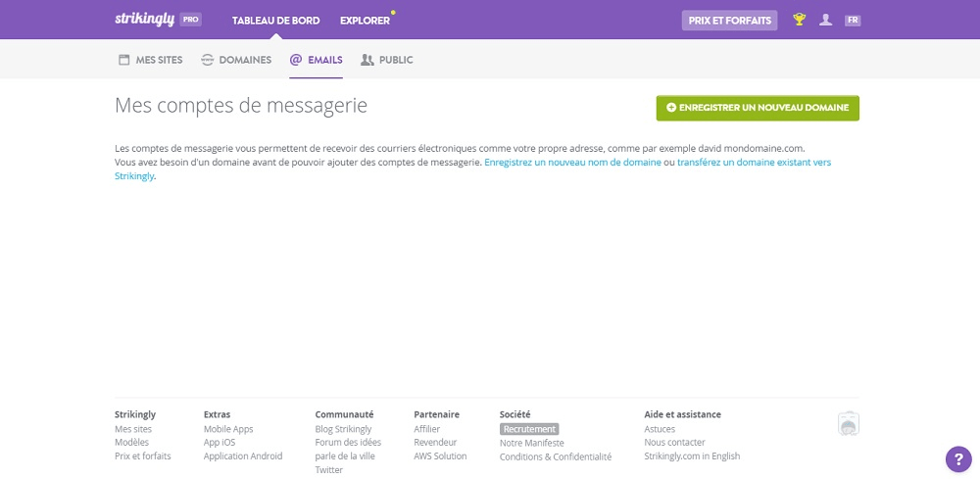Click the PRO badge beside logo
Viewport: 980px width, 479px height.
191,20
